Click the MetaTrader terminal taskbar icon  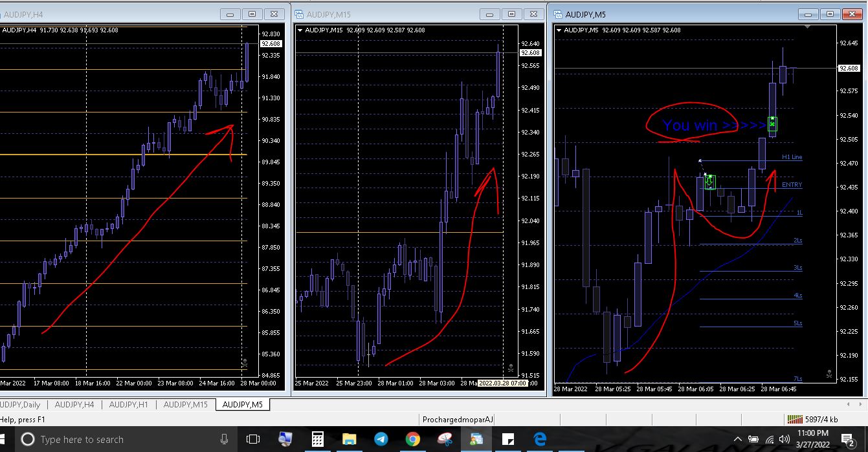476,439
